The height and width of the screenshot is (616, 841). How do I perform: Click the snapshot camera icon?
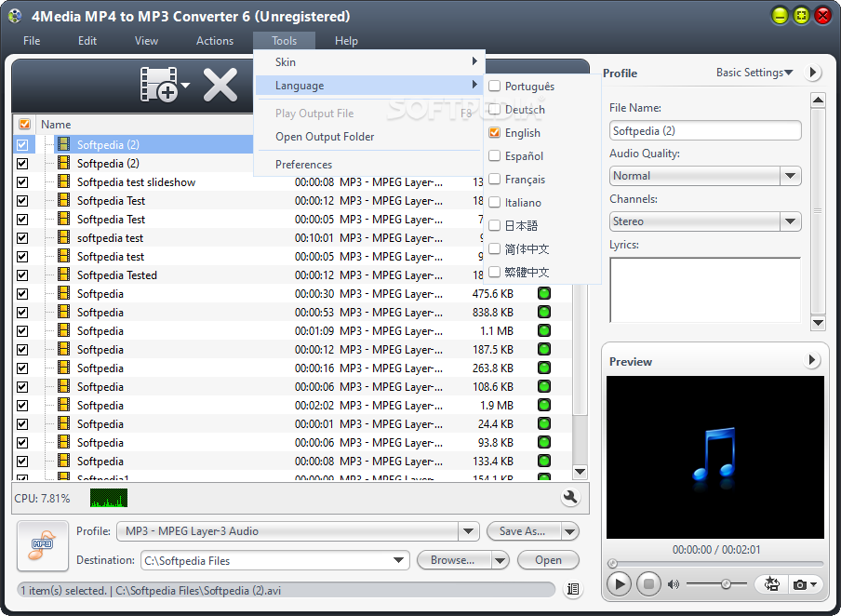click(x=799, y=584)
